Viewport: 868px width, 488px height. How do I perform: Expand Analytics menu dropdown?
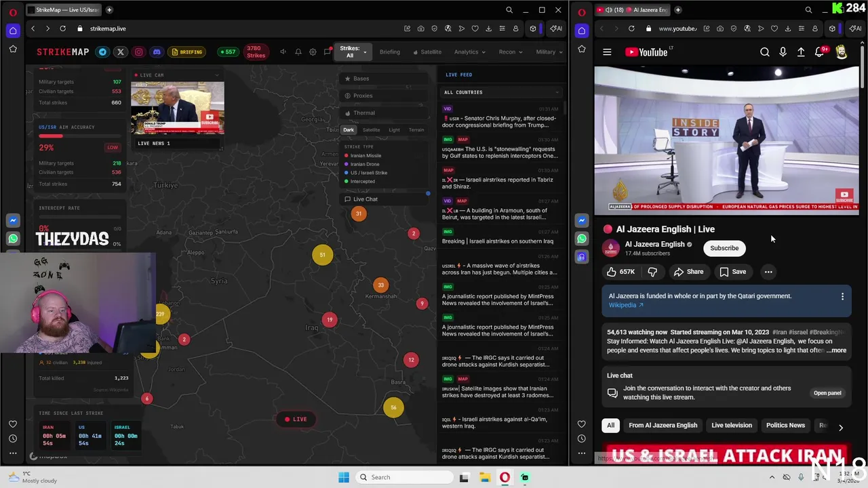tap(469, 52)
